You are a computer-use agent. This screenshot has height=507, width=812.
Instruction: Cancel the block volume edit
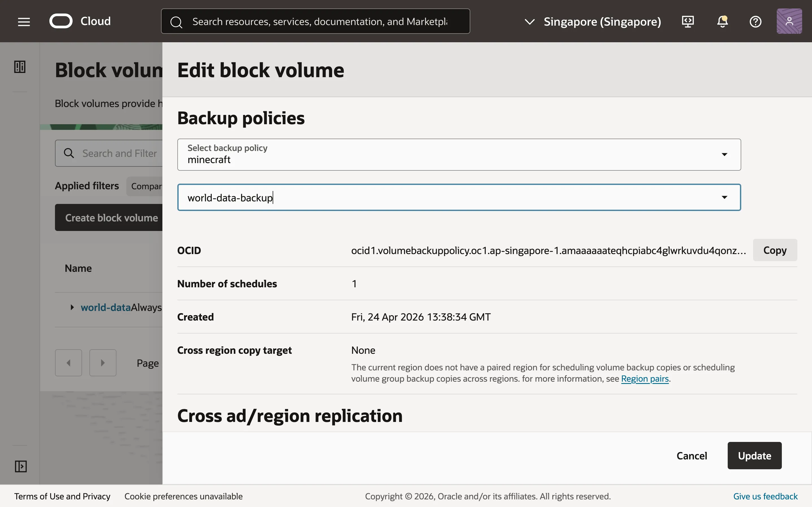[x=692, y=455]
